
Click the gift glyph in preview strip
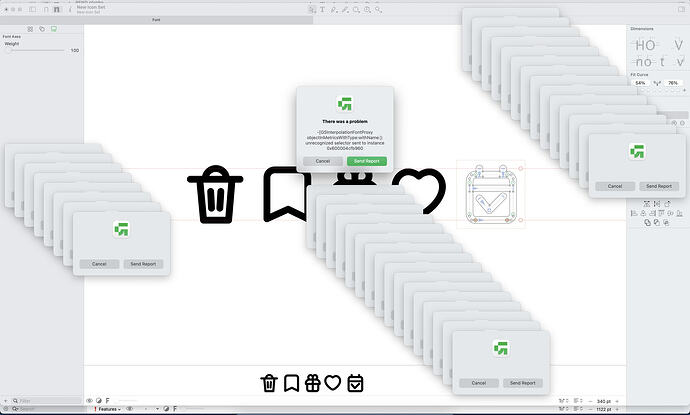point(312,383)
